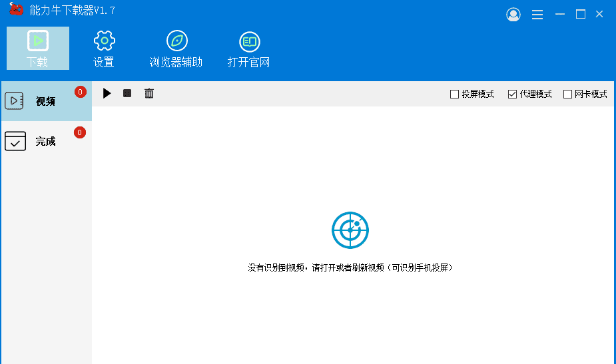The width and height of the screenshot is (616, 364).
Task: Click the 浏览器辅助 browser assist icon
Action: pyautogui.click(x=176, y=49)
